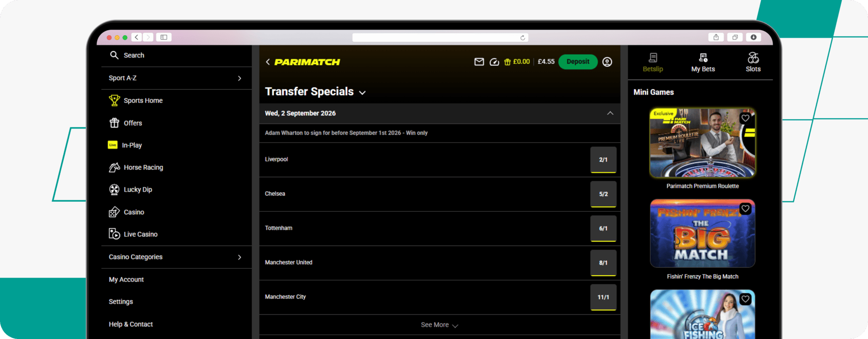Image resolution: width=868 pixels, height=339 pixels.
Task: Open Casino dice icon
Action: coord(114,212)
